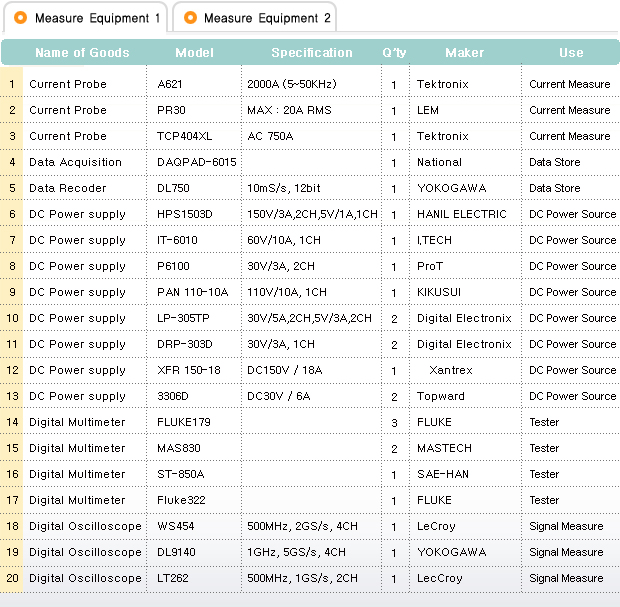
Task: Open the Measure Equipment 2 tab
Action: pos(255,18)
